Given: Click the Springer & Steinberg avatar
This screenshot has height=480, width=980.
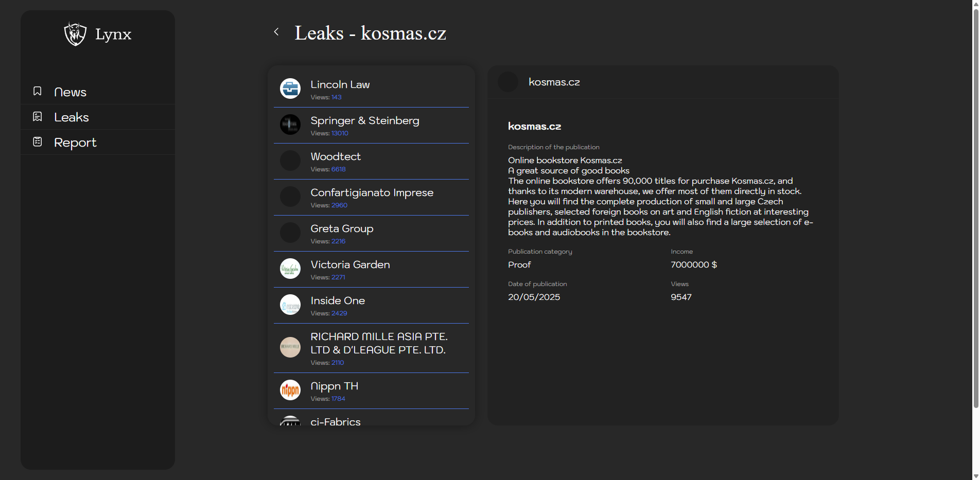Looking at the screenshot, I should (290, 125).
